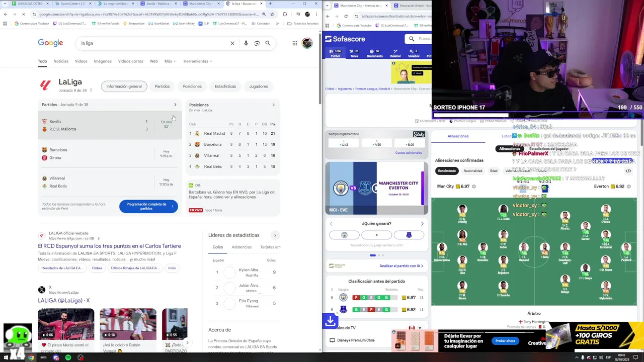Open Google Lens image search icon
The height and width of the screenshot is (362, 644).
coord(257,43)
